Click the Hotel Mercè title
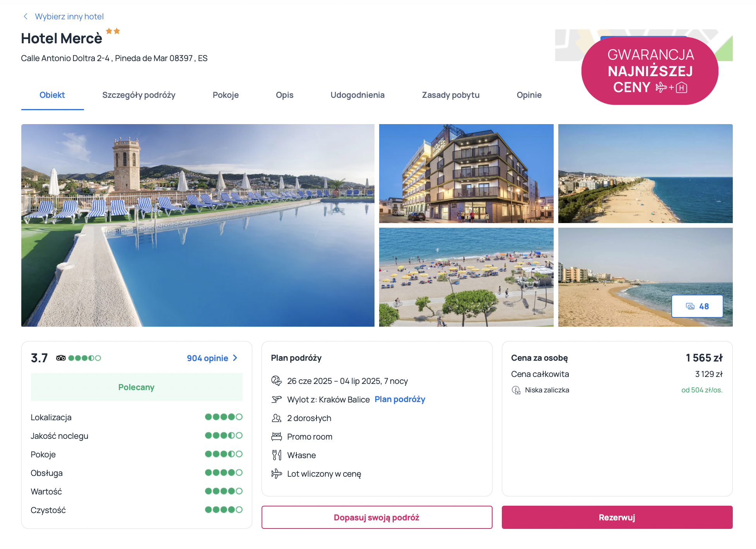 pyautogui.click(x=62, y=38)
